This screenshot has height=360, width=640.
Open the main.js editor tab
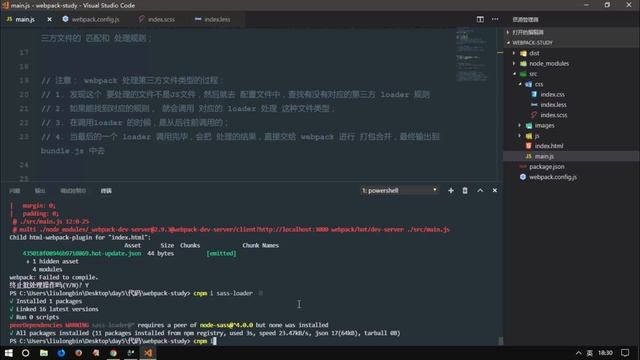(24, 19)
